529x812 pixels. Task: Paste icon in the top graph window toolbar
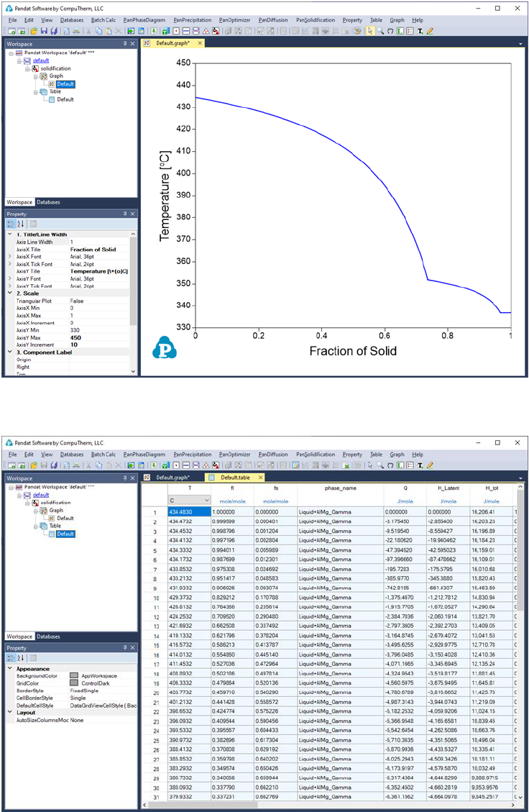click(x=109, y=31)
